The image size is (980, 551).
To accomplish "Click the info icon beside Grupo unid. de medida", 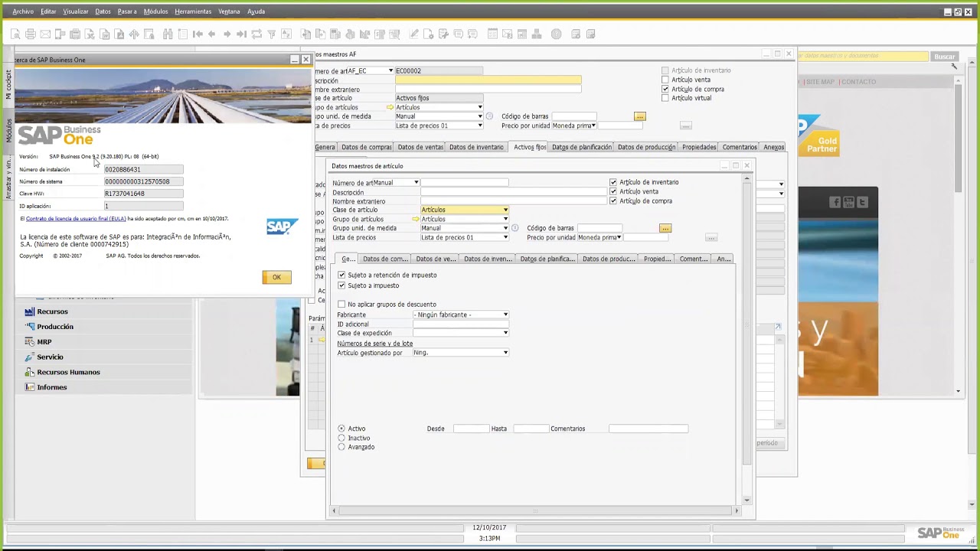I will 514,228.
